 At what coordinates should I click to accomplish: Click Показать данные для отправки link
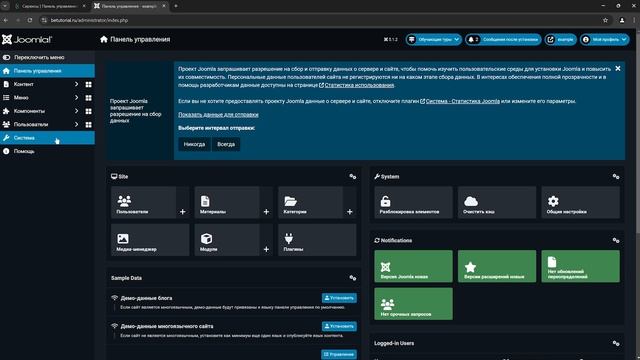218,115
